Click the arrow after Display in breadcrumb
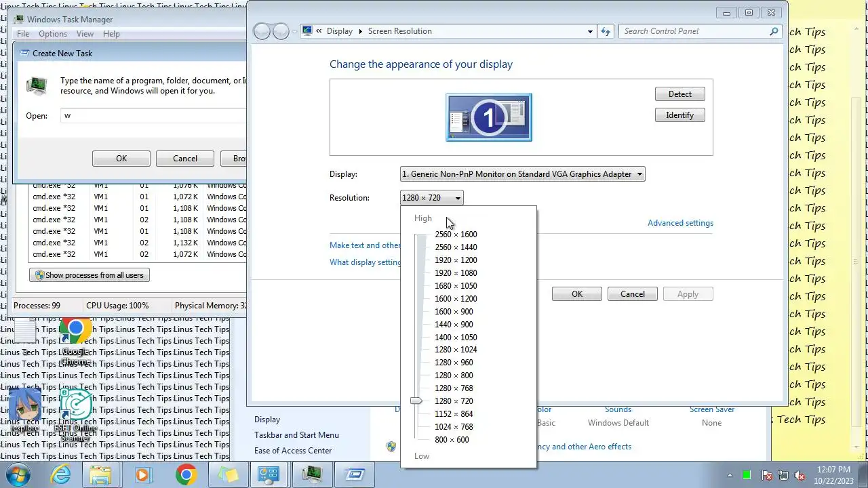The width and height of the screenshot is (868, 488). point(360,31)
